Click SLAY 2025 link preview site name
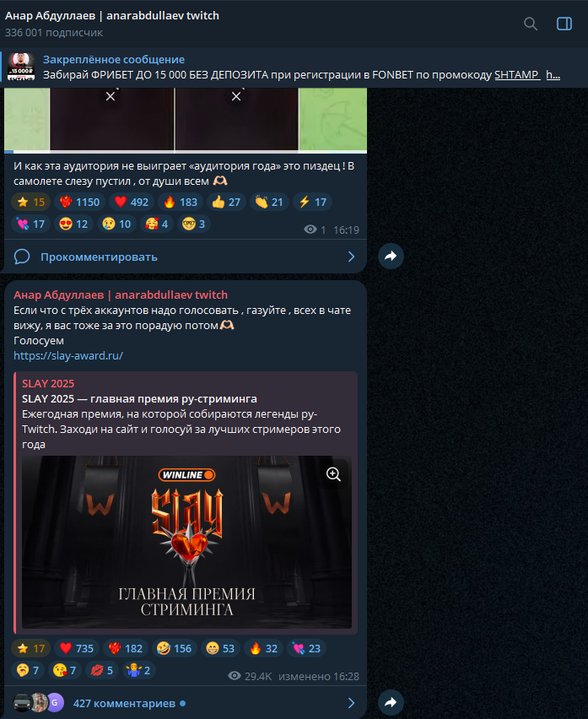 click(48, 384)
